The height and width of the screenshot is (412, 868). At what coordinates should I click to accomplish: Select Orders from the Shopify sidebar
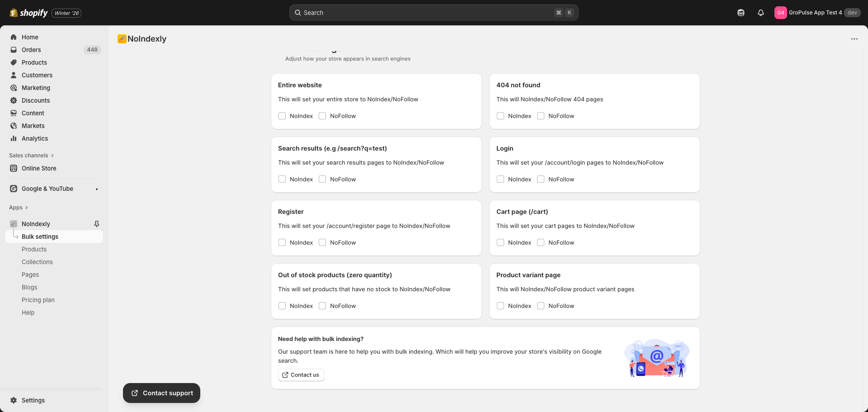(x=31, y=50)
